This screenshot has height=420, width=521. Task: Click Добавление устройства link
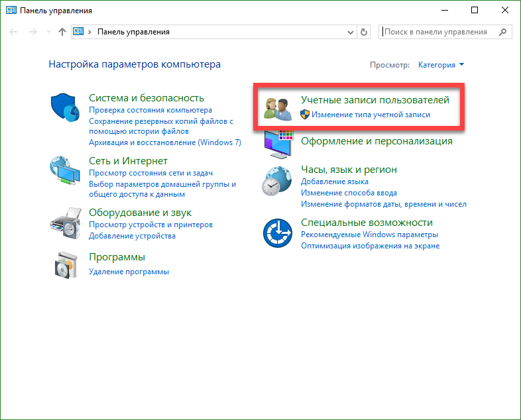(132, 236)
